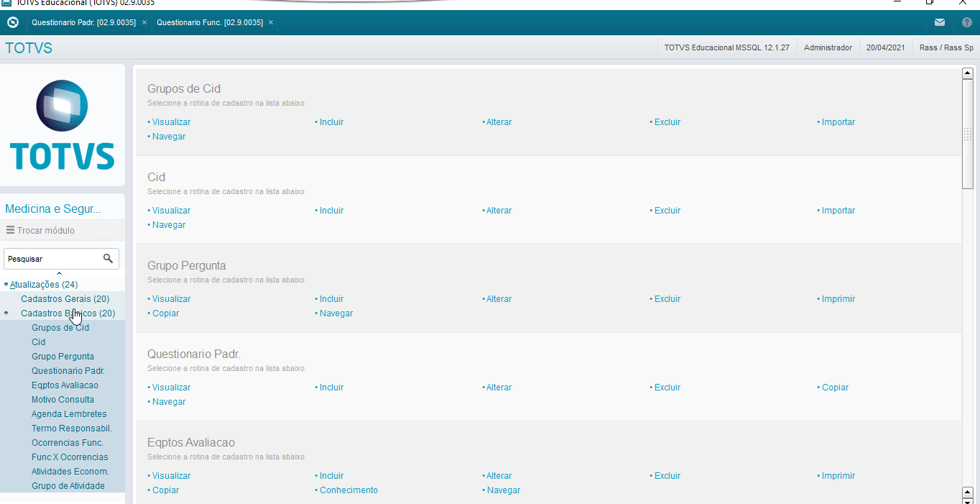The width and height of the screenshot is (980, 504).
Task: Click Copiar under Grupo Pergunta
Action: (165, 313)
